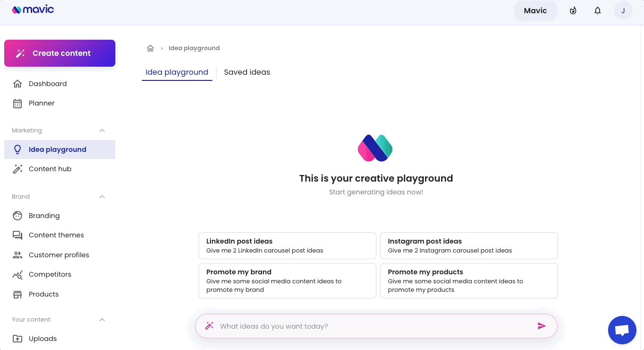Open the J user avatar menu
This screenshot has height=350, width=644.
point(623,10)
